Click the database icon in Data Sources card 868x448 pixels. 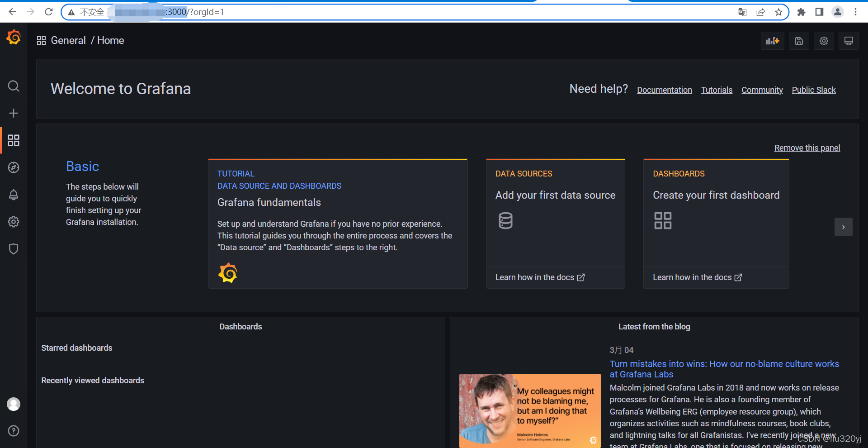pos(505,221)
